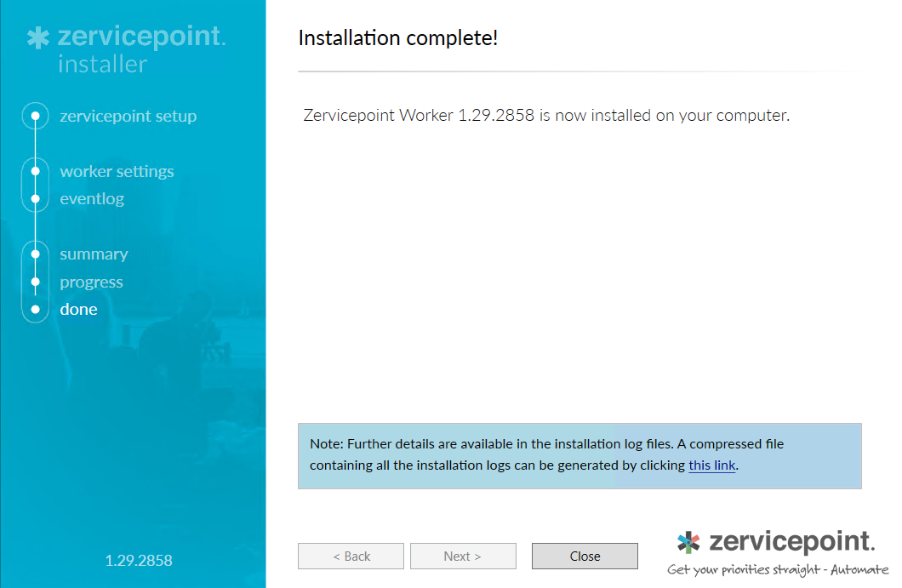Screen dimensions: 902x588
Task: Open 'this link' to generate installation logs
Action: (711, 465)
